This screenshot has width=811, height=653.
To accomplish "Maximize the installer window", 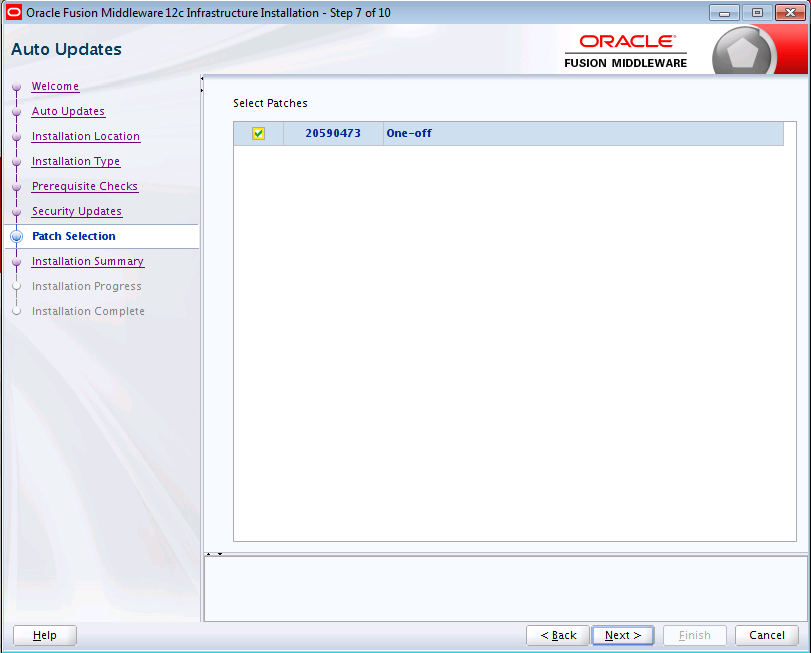I will point(757,12).
